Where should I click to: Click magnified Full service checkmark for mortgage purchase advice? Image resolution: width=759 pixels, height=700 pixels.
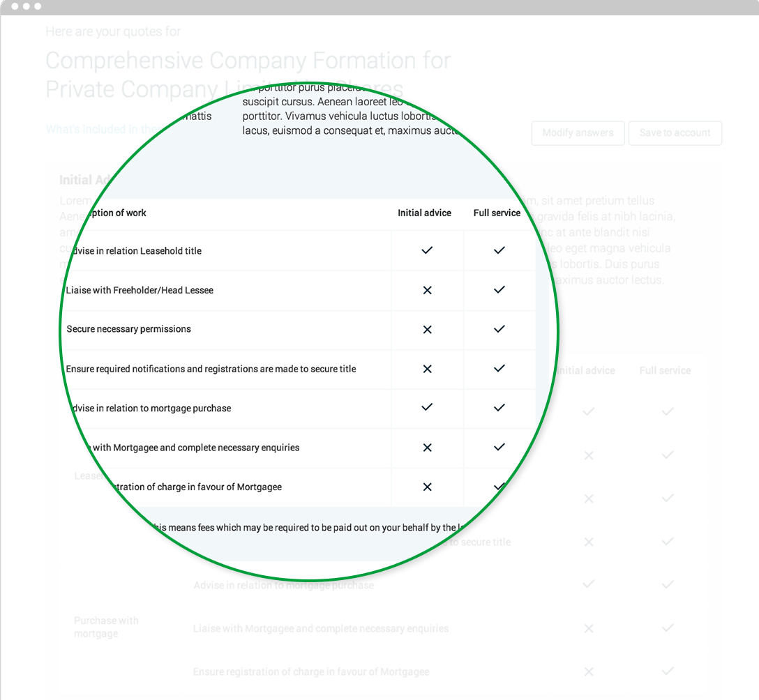click(499, 408)
